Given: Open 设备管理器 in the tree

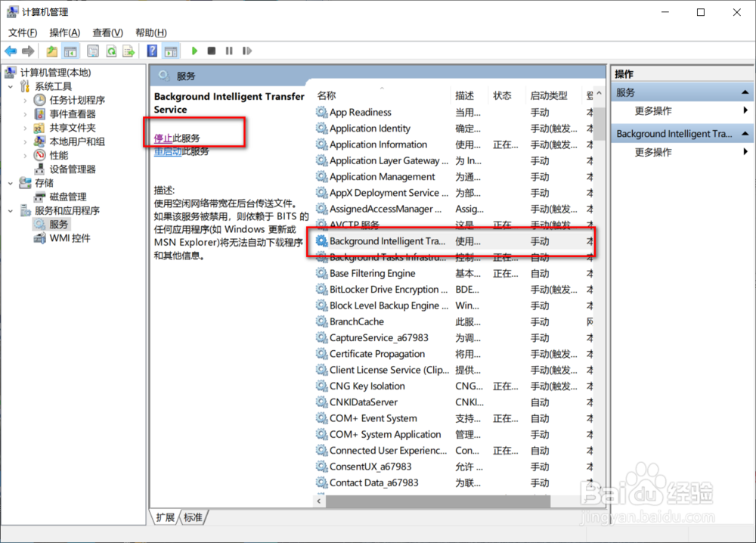Looking at the screenshot, I should coord(73,169).
